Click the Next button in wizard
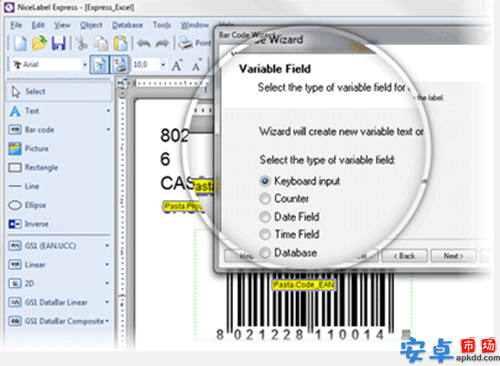This screenshot has width=500, height=366. click(453, 256)
